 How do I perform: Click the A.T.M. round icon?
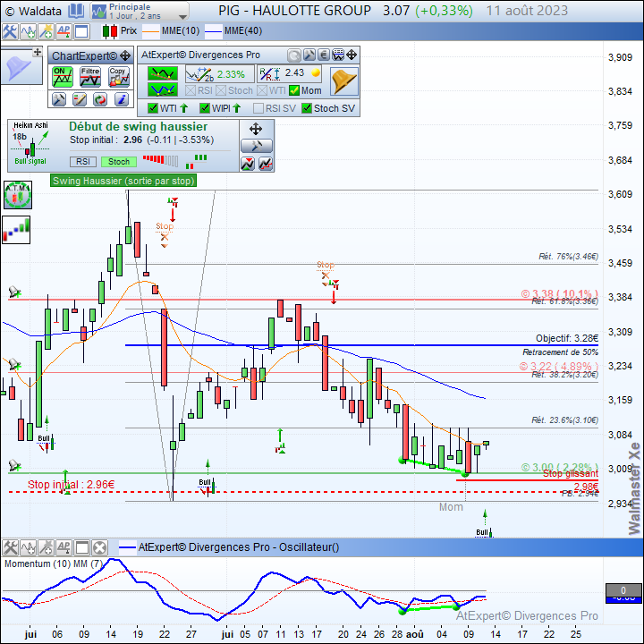click(x=18, y=195)
